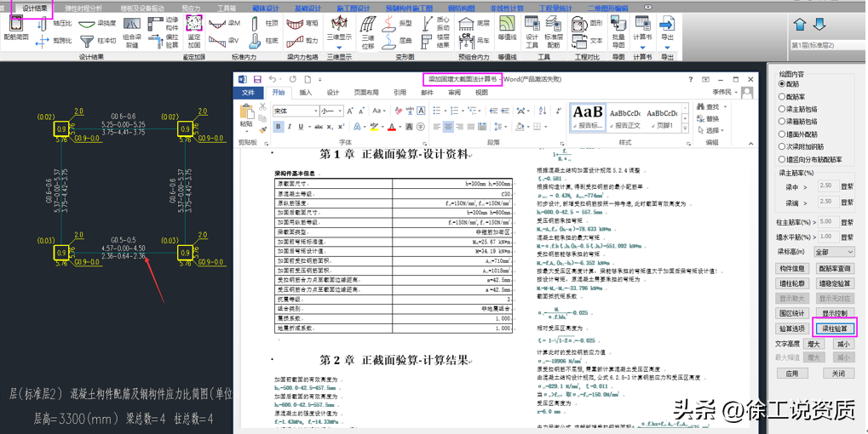Open the 宋体 font name dropdown in Word
This screenshot has width=868, height=434.
[315, 111]
